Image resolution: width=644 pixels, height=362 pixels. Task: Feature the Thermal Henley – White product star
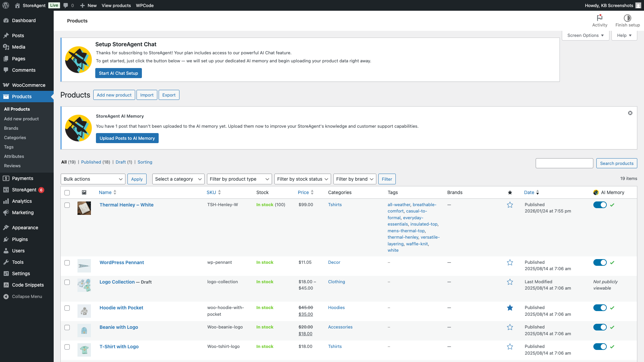point(510,205)
